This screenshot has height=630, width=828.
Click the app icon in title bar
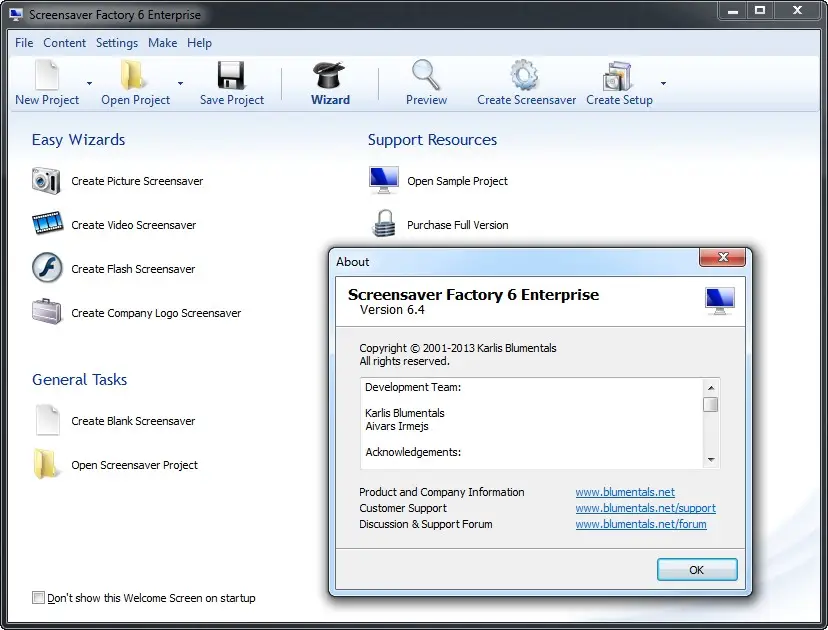coord(16,14)
